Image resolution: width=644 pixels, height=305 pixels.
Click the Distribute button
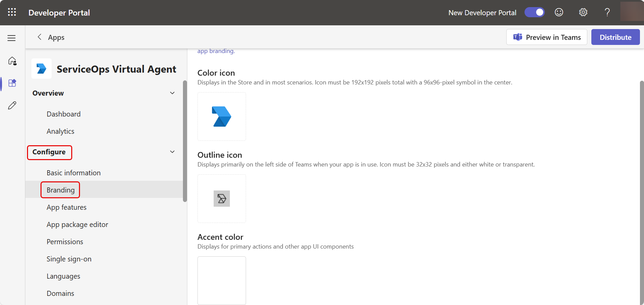coord(615,37)
